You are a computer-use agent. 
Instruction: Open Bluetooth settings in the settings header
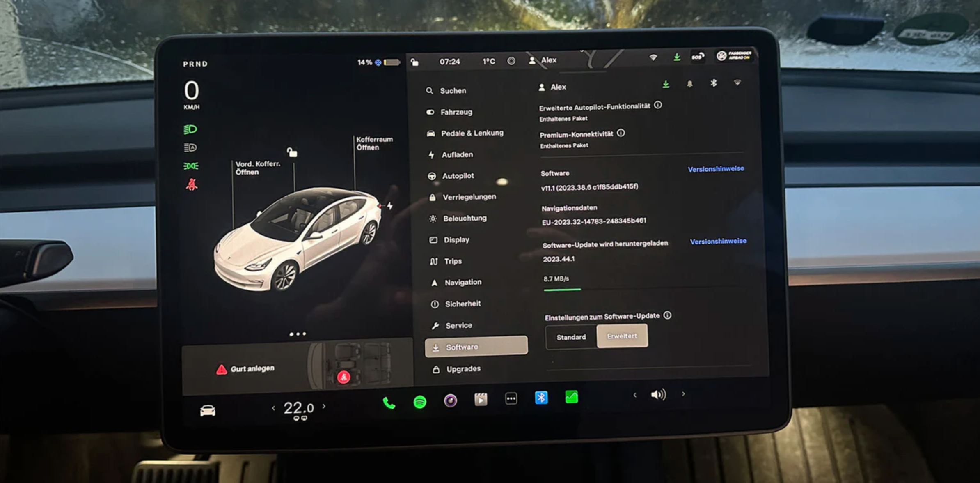coord(714,83)
